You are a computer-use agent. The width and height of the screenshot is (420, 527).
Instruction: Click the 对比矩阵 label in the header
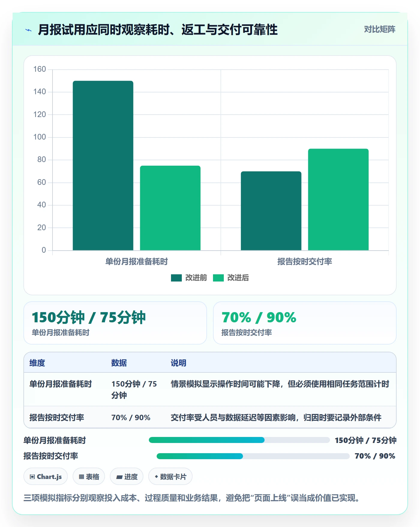[x=379, y=29]
